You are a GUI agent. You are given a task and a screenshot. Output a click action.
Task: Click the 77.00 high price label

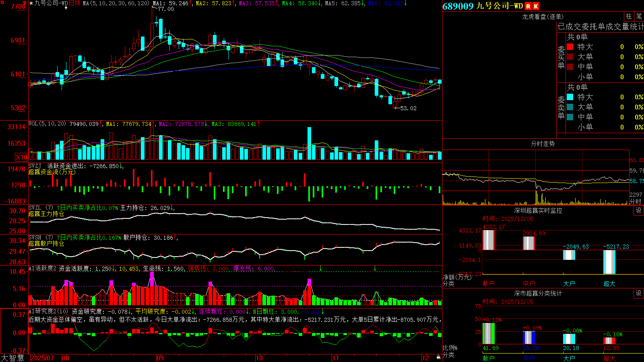166,9
